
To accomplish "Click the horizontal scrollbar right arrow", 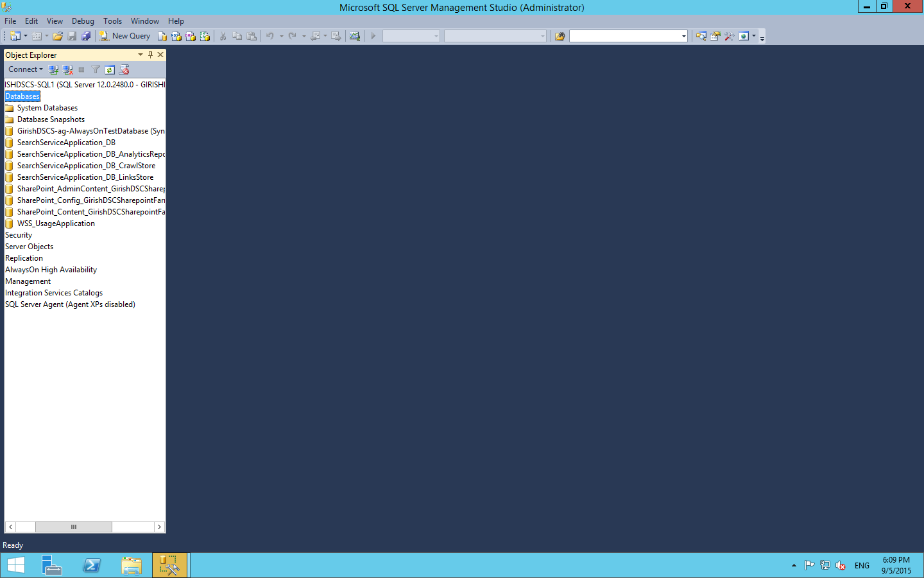I will pos(159,527).
